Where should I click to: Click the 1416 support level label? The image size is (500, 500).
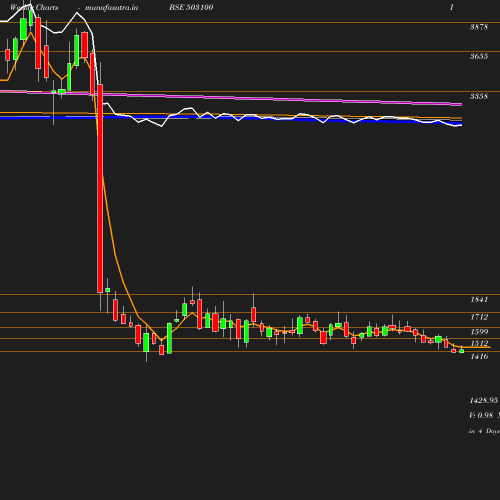(x=479, y=356)
